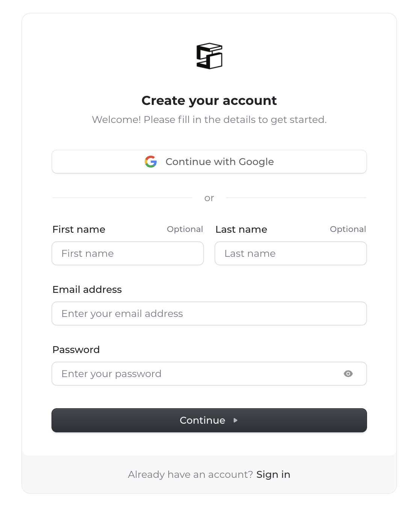Click the First name input field
Image resolution: width=420 pixels, height=506 pixels.
coord(128,253)
